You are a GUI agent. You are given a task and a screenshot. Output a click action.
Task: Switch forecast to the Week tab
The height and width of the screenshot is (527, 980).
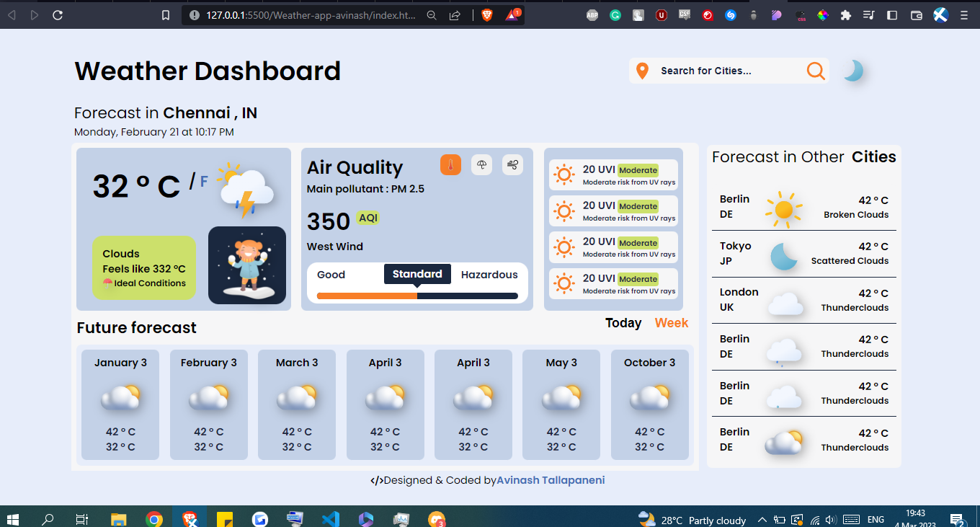672,323
